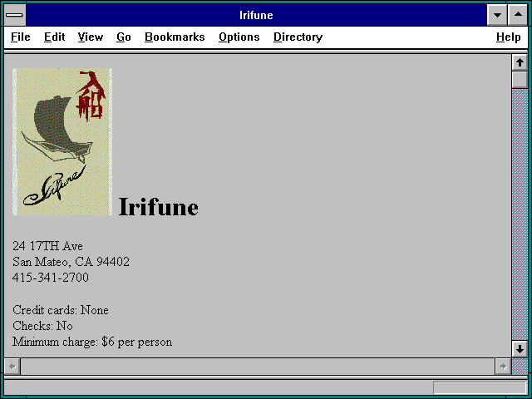
Task: Click the text Credit cards: None
Action: pyautogui.click(x=61, y=310)
